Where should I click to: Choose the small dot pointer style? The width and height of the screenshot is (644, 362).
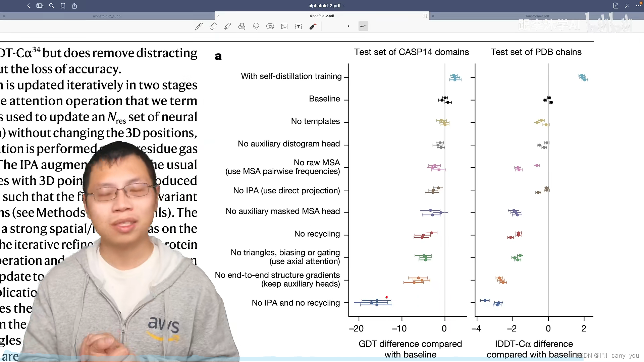(x=348, y=26)
